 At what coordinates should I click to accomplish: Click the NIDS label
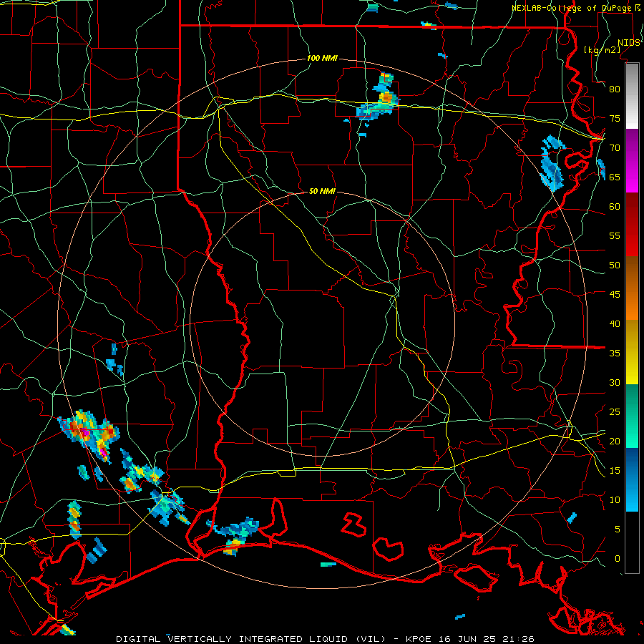click(629, 43)
